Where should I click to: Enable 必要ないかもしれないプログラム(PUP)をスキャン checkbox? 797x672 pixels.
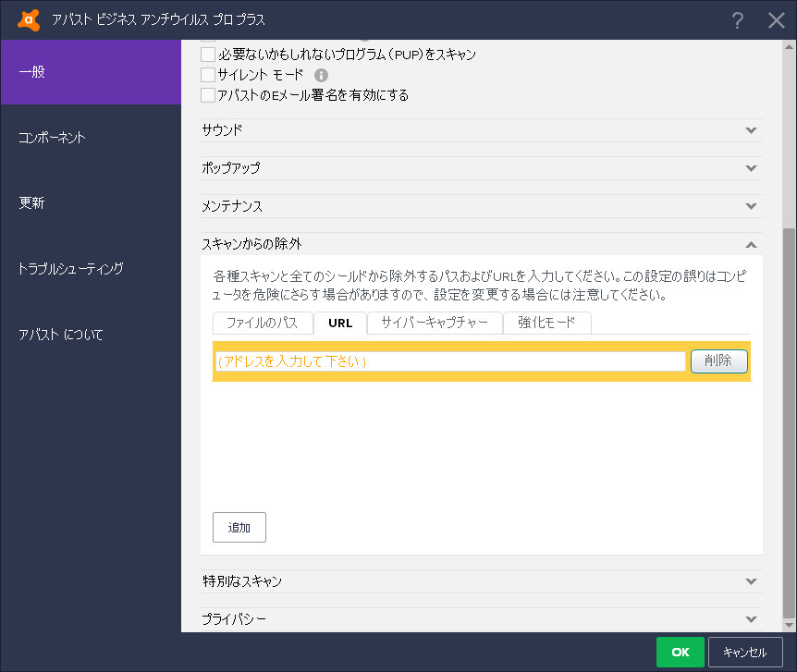pos(208,54)
